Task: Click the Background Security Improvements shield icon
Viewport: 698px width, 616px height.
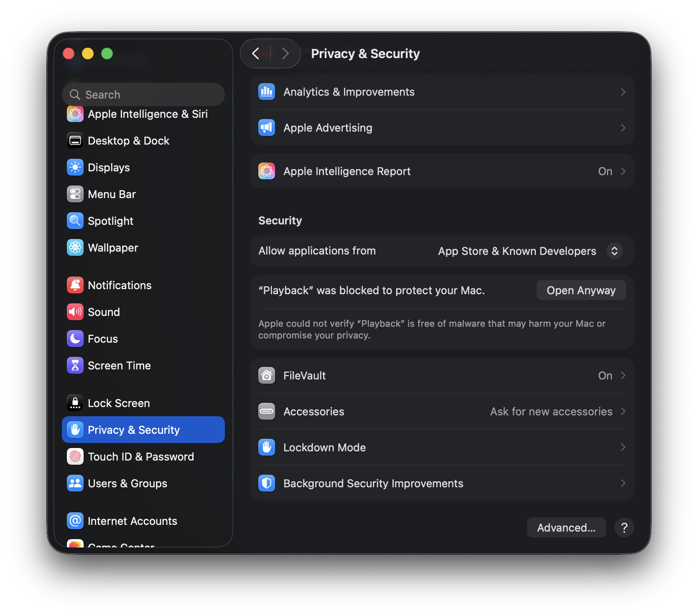Action: 267,484
